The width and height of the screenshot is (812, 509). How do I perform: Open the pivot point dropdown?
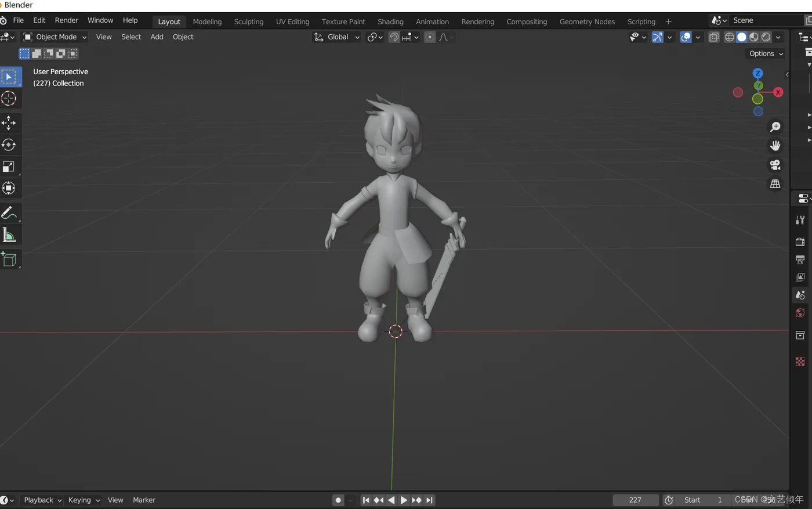[x=375, y=37]
